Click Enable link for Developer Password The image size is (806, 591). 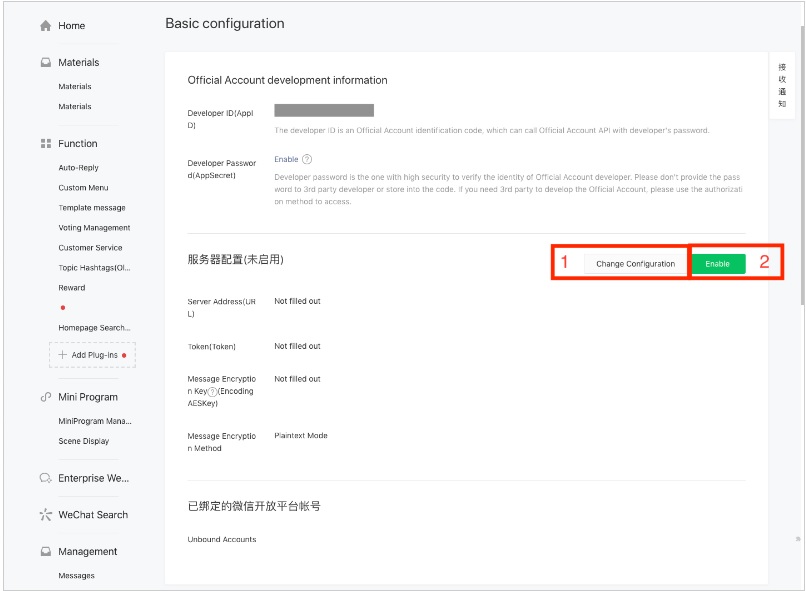[x=286, y=159]
